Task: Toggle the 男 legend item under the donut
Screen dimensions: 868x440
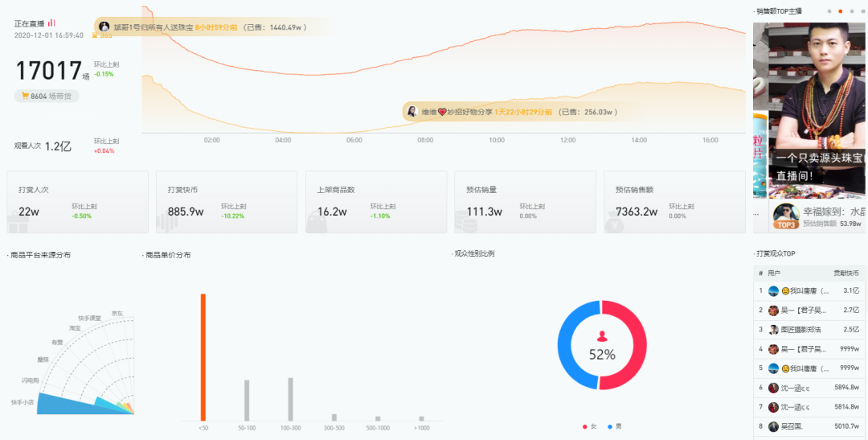Action: click(x=615, y=426)
